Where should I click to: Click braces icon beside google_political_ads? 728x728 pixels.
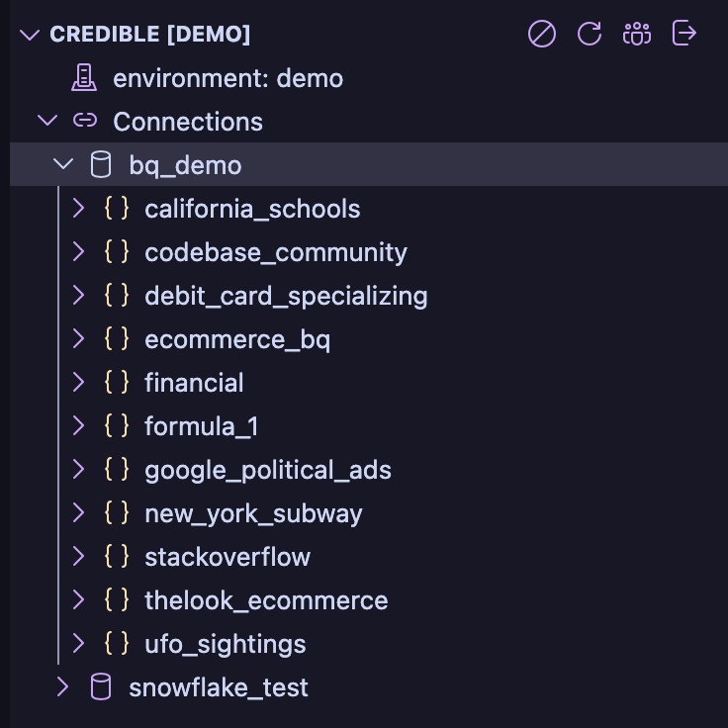click(x=117, y=469)
